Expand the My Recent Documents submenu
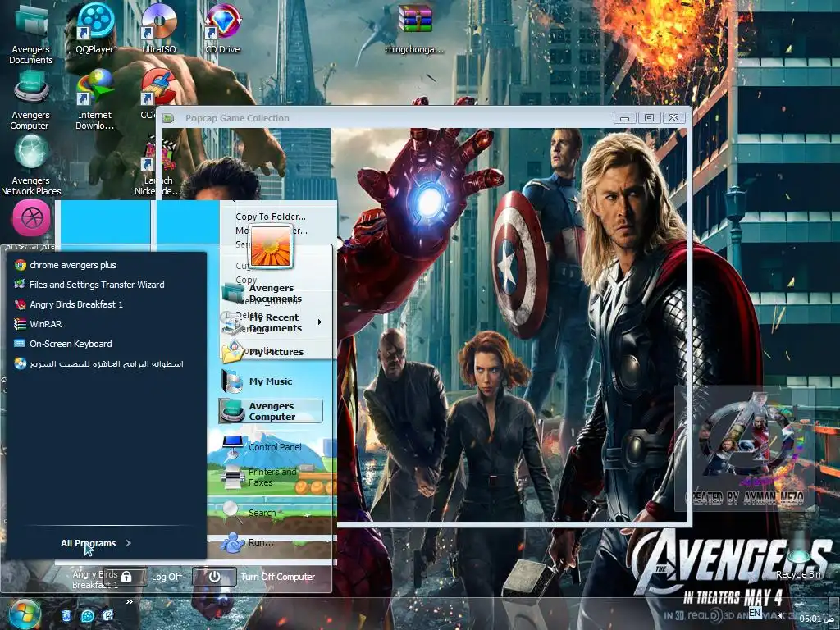 [272, 322]
